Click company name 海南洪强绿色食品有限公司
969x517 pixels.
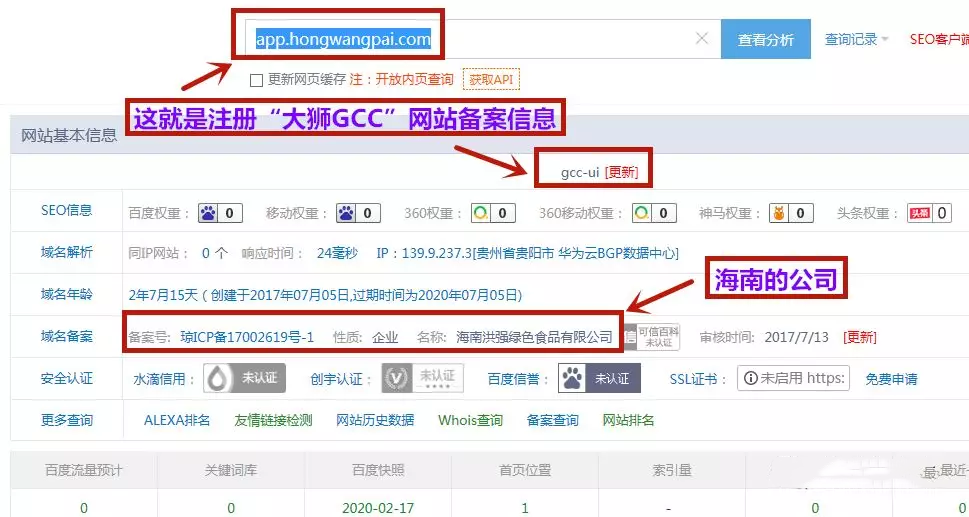click(x=535, y=337)
